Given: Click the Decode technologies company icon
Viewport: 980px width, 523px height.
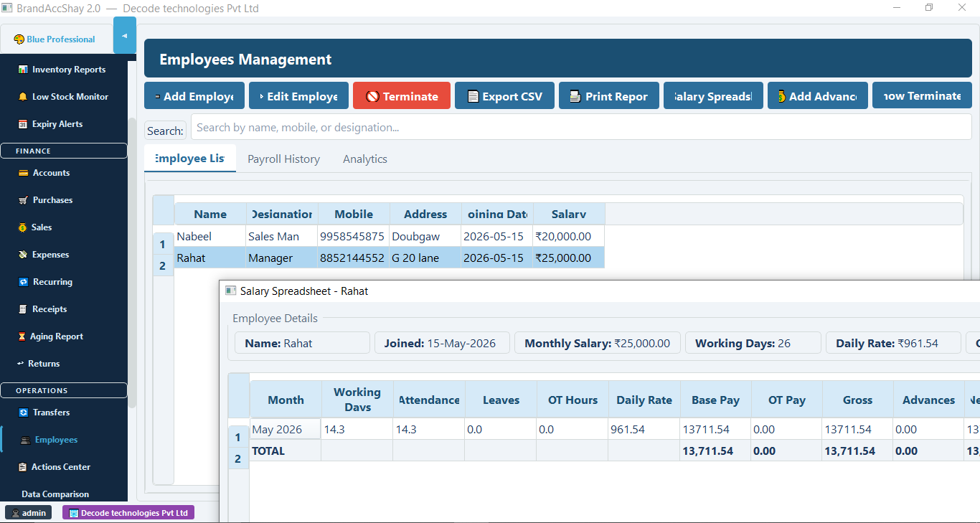Looking at the screenshot, I should [73, 513].
